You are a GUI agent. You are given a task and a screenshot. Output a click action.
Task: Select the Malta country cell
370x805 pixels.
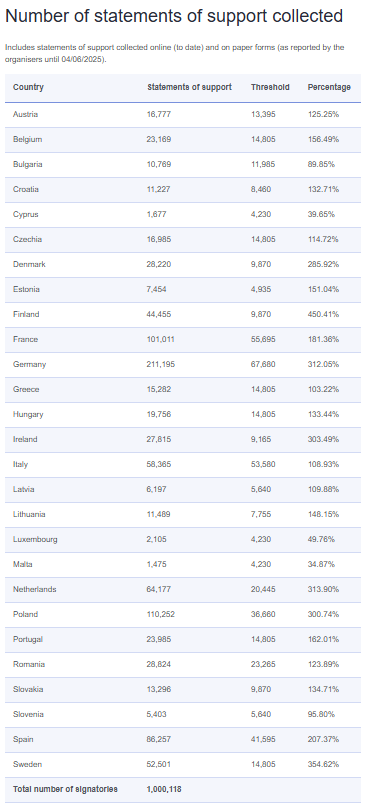(x=23, y=564)
